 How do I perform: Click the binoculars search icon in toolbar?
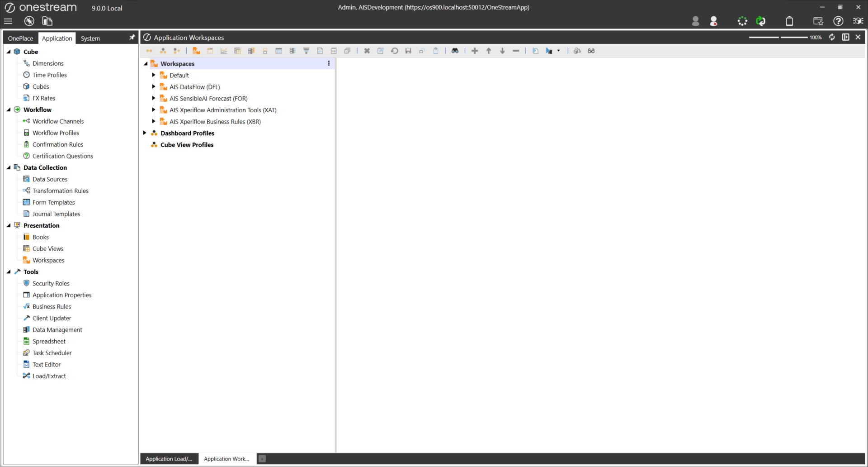pos(455,51)
